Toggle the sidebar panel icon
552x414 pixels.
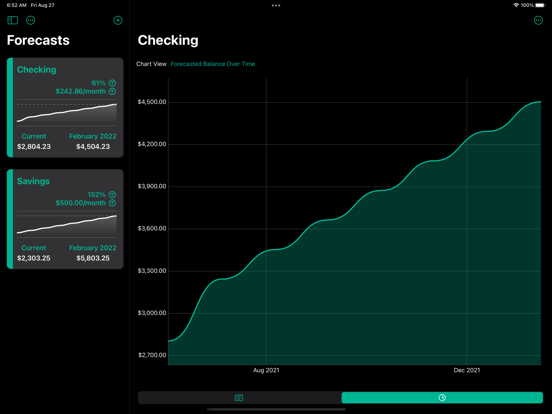pyautogui.click(x=13, y=20)
